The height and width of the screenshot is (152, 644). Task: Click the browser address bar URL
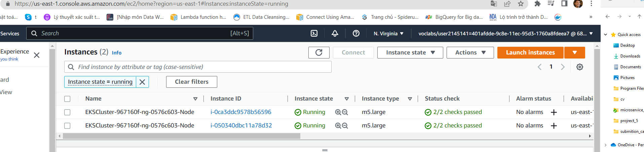151,4
